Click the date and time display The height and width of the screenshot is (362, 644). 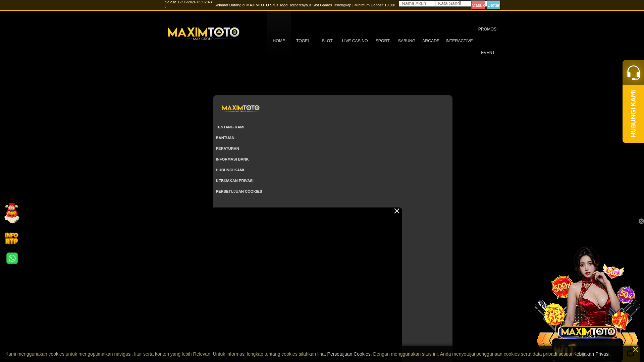click(188, 2)
